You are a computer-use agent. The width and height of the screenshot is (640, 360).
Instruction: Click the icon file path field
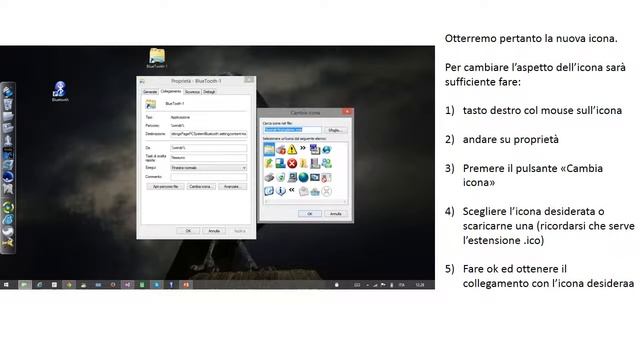point(292,130)
